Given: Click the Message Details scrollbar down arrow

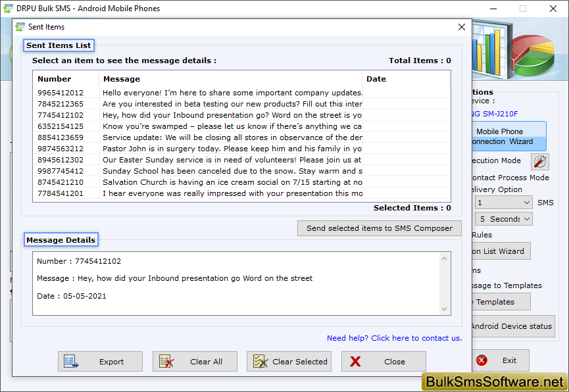Looking at the screenshot, I should 444,309.
